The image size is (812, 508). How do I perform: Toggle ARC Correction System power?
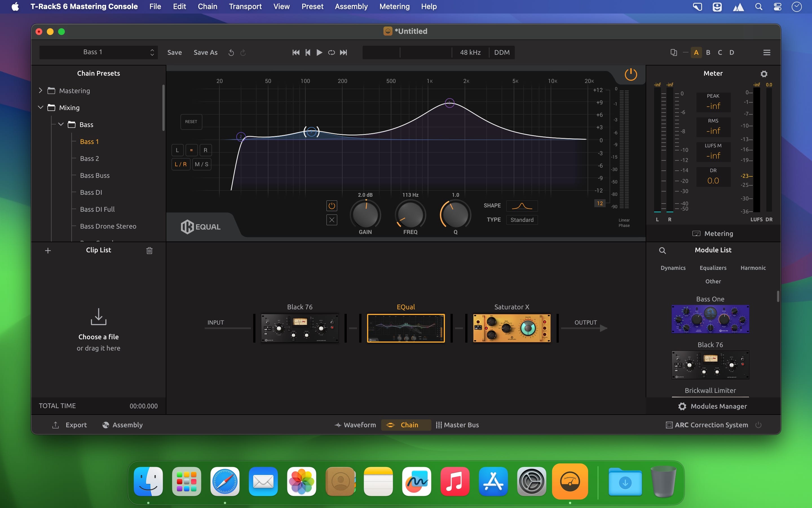tap(758, 425)
